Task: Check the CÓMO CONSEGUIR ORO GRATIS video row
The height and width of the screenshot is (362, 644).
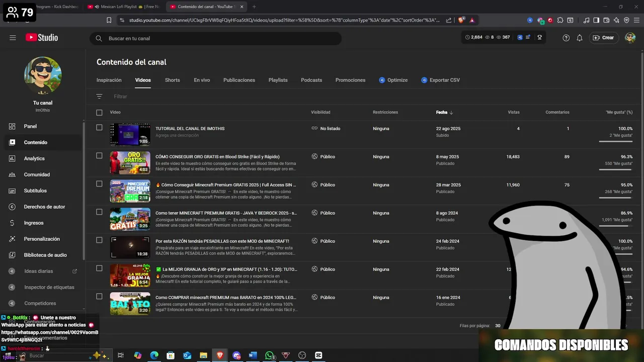Action: (x=99, y=156)
